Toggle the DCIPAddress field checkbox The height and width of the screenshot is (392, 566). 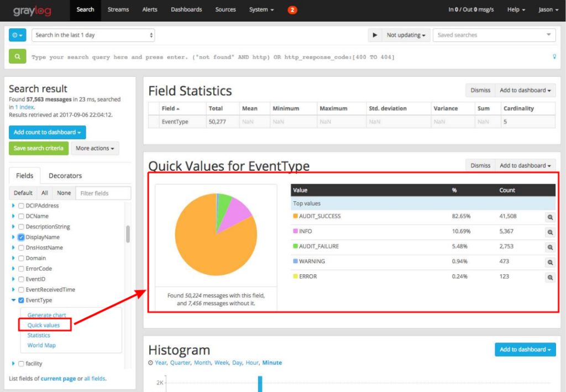click(22, 206)
